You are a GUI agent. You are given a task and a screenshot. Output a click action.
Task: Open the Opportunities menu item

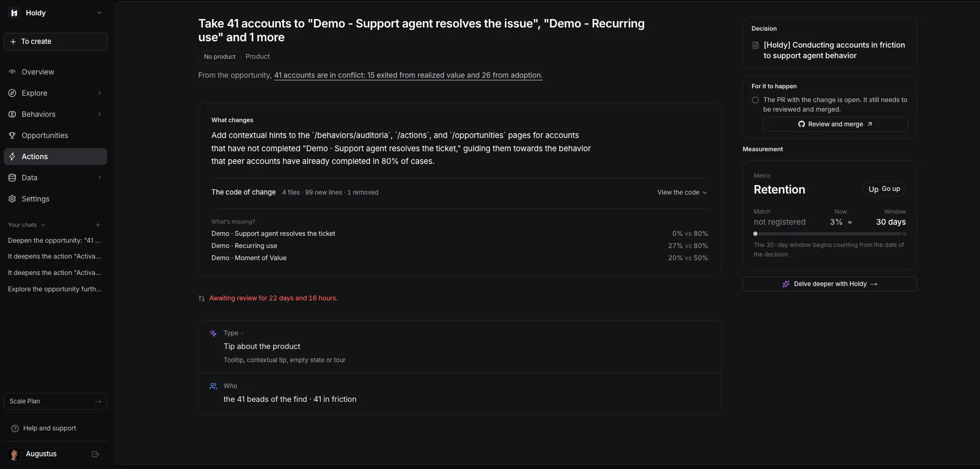tap(56, 135)
